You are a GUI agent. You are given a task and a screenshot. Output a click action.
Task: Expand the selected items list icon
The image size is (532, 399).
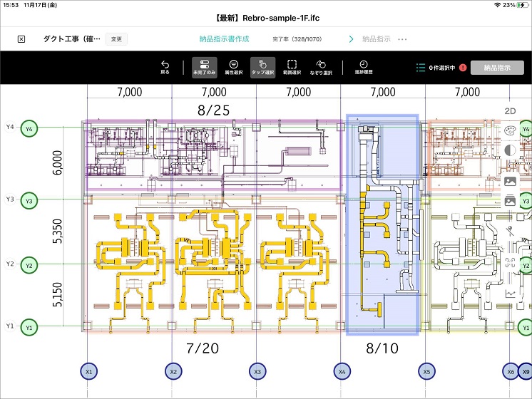pos(421,68)
